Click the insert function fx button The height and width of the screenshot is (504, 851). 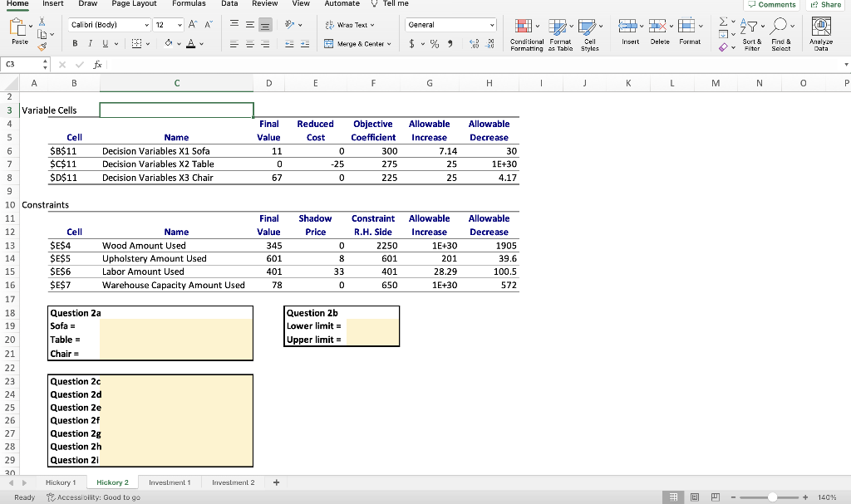(x=98, y=65)
